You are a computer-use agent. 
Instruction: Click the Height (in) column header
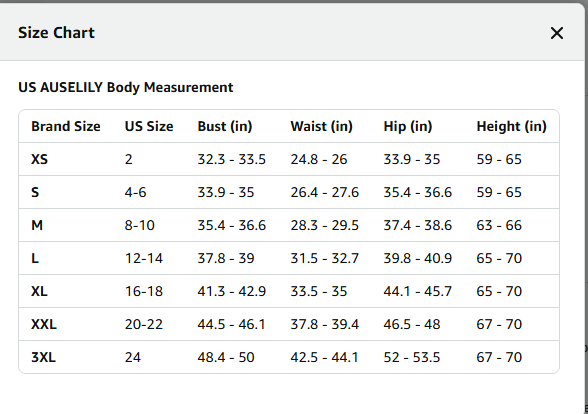point(512,126)
